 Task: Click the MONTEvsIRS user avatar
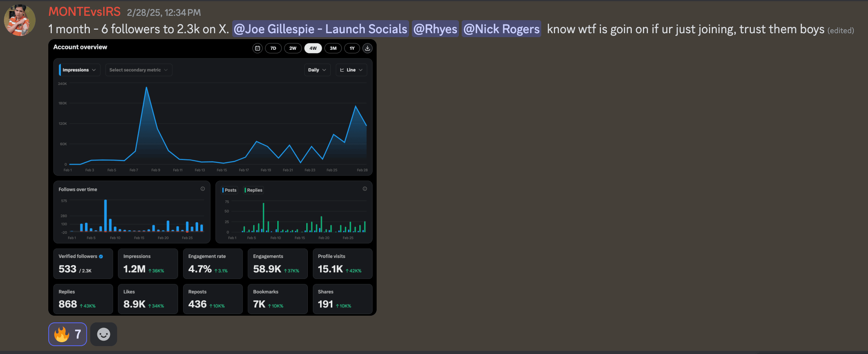click(20, 21)
